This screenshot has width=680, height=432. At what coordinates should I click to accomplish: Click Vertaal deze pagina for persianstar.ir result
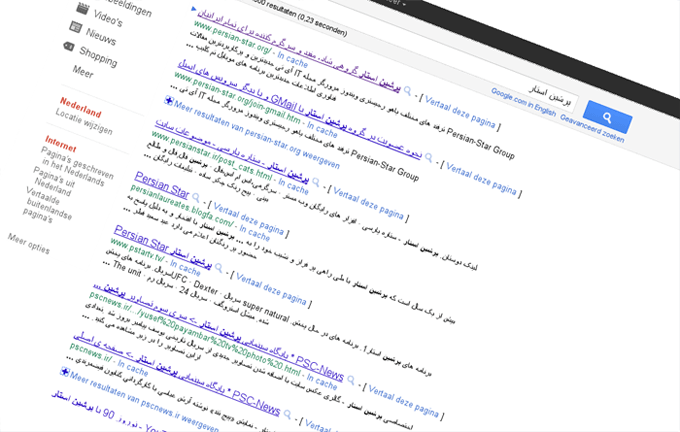pyautogui.click(x=369, y=203)
